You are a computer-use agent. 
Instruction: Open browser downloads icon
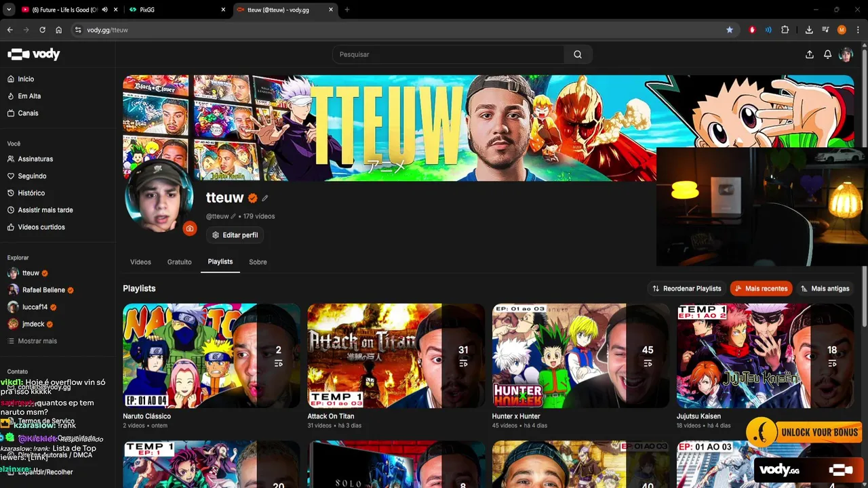click(x=809, y=30)
